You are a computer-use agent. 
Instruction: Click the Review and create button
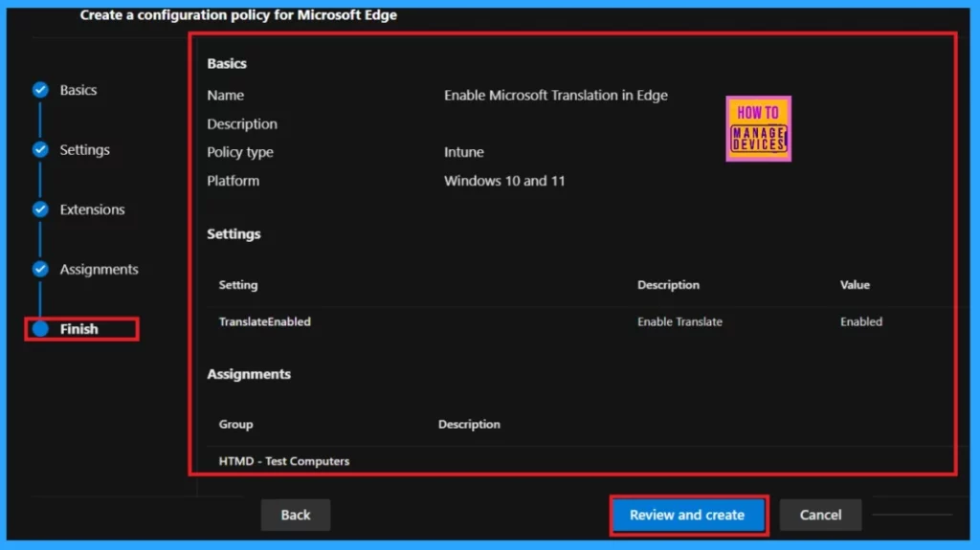click(688, 515)
